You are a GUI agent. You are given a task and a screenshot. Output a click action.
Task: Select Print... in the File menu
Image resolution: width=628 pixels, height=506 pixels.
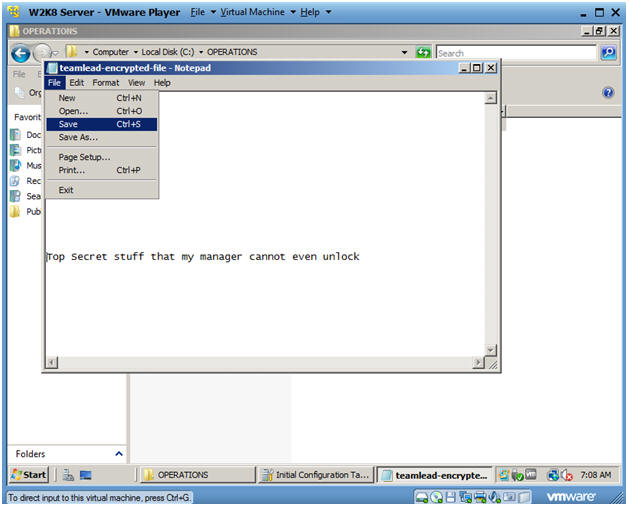(101, 170)
